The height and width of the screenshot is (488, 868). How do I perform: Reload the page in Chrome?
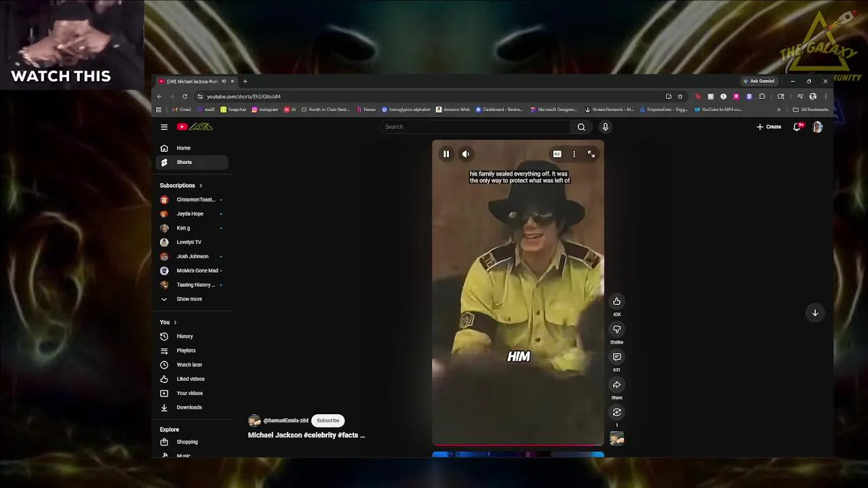[x=184, y=96]
